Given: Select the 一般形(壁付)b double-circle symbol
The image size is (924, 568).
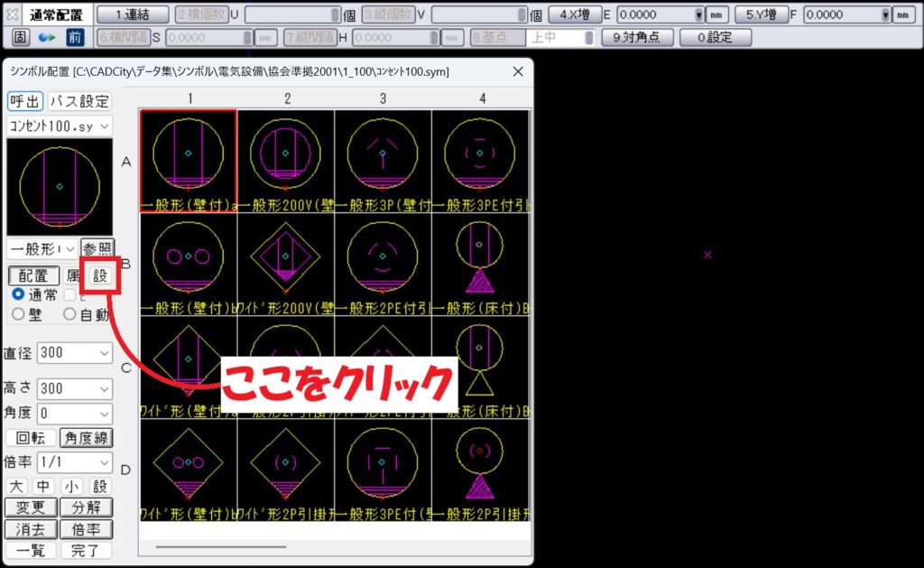Looking at the screenshot, I should click(x=188, y=264).
